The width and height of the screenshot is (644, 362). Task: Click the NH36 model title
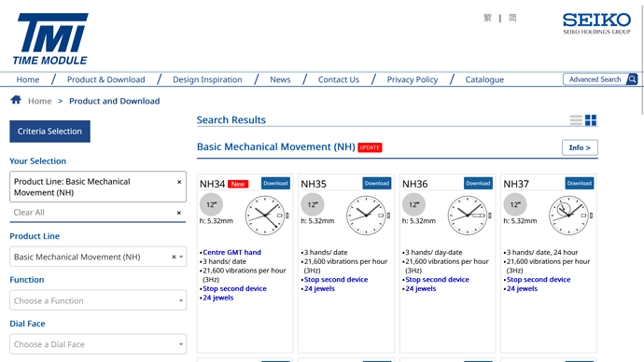414,184
